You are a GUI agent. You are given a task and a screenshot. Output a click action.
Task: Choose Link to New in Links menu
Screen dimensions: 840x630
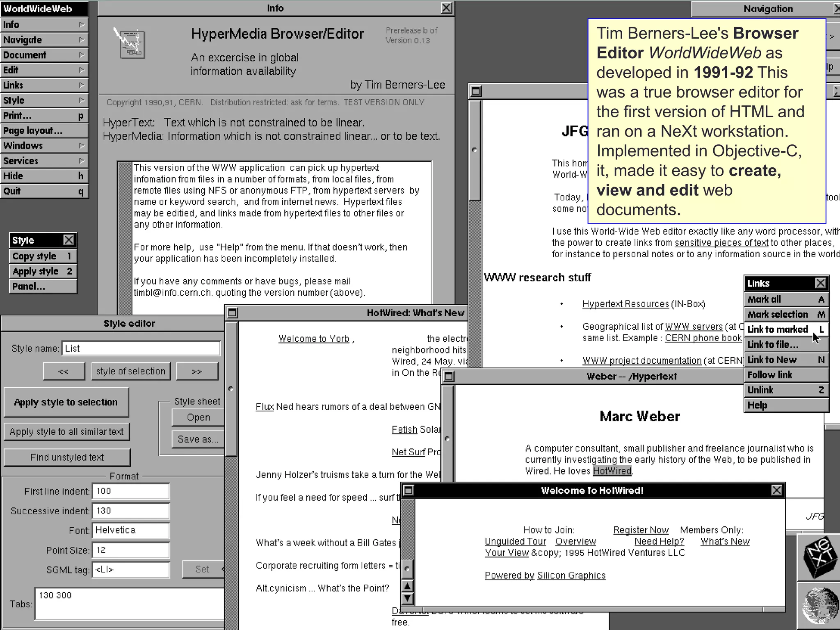click(x=786, y=360)
